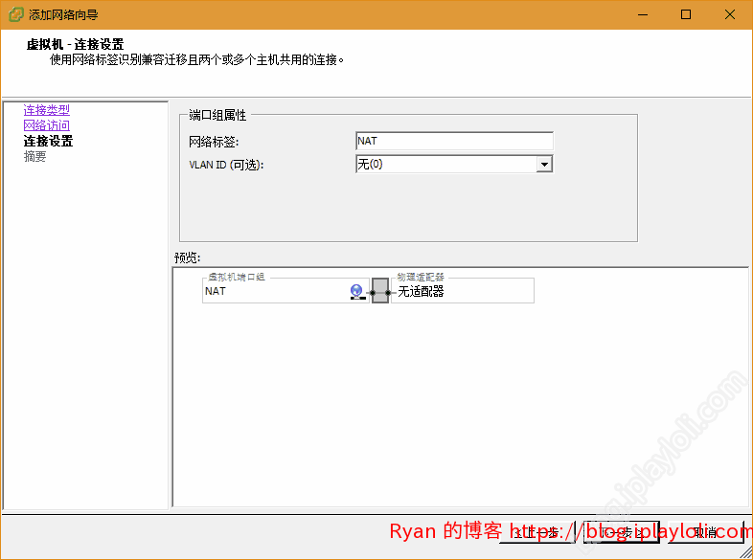Maximize the 添加网络向导 window

point(686,14)
